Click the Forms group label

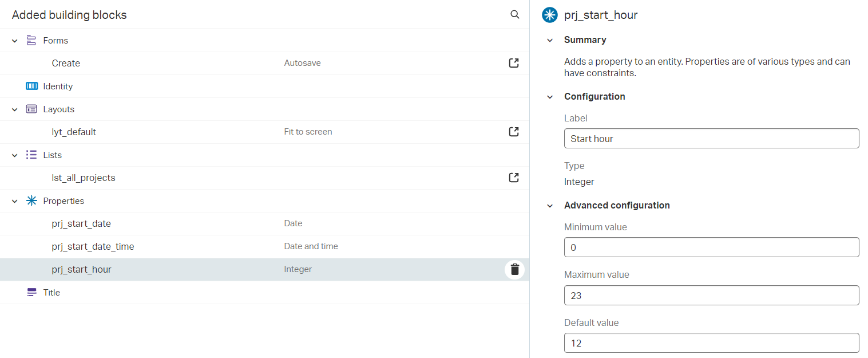[x=56, y=41]
